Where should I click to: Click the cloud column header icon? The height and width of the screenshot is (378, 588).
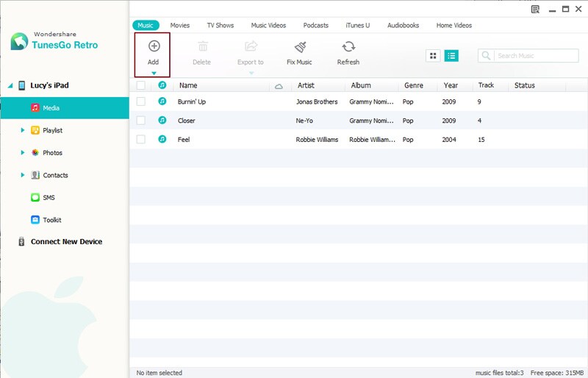(x=279, y=86)
